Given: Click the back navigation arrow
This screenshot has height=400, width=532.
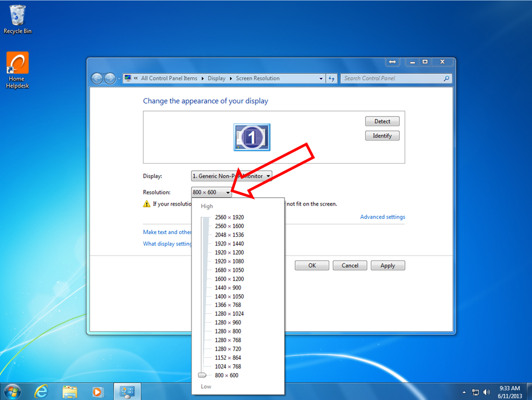Looking at the screenshot, I should click(96, 78).
